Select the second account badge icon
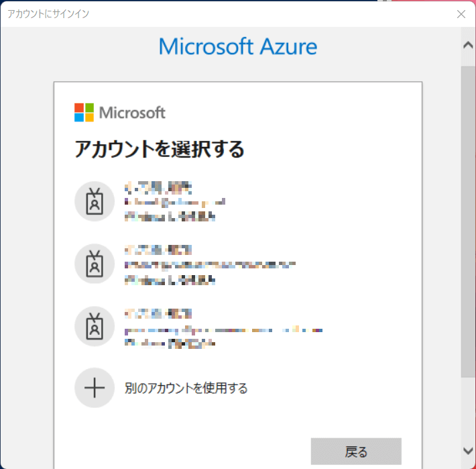Image resolution: width=476 pixels, height=469 pixels. point(95,264)
